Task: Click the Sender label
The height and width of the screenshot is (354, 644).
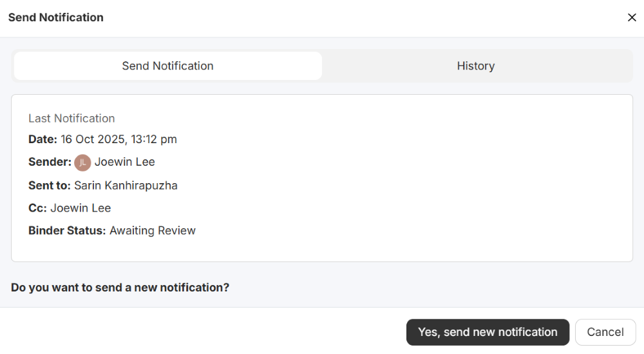Action: 50,162
